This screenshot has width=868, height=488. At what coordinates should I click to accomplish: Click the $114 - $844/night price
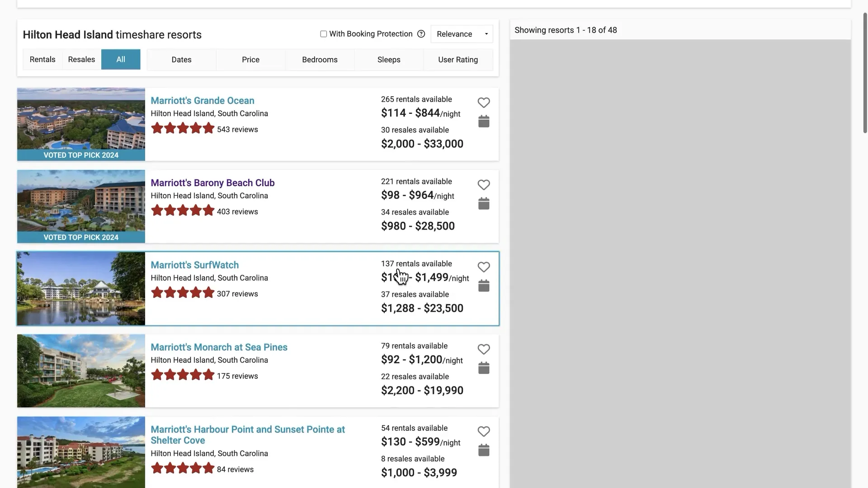point(420,113)
